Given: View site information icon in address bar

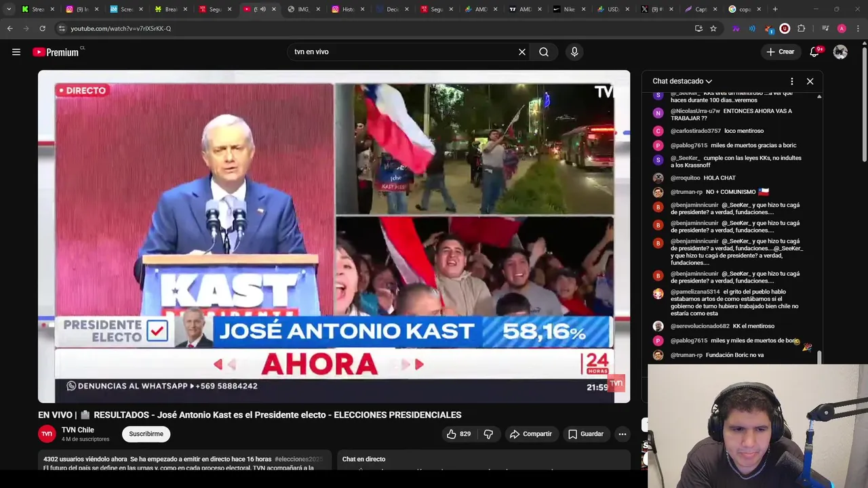Looking at the screenshot, I should pyautogui.click(x=62, y=28).
